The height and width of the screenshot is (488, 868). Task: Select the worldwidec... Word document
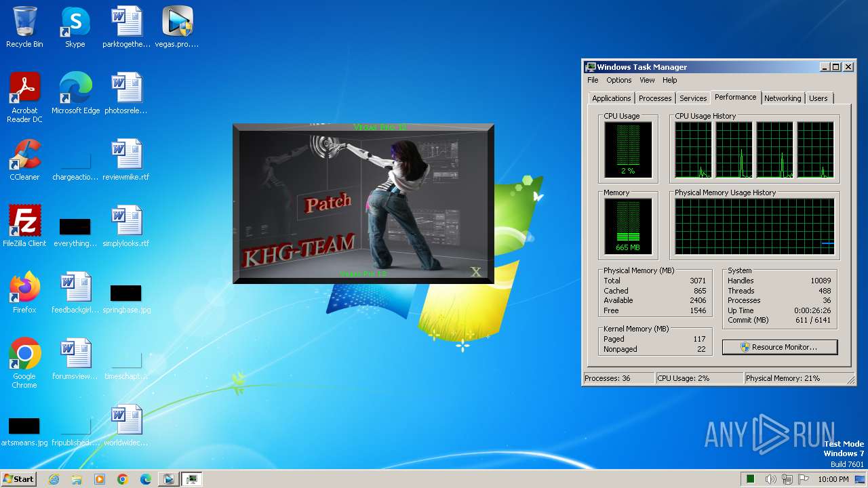pos(126,426)
